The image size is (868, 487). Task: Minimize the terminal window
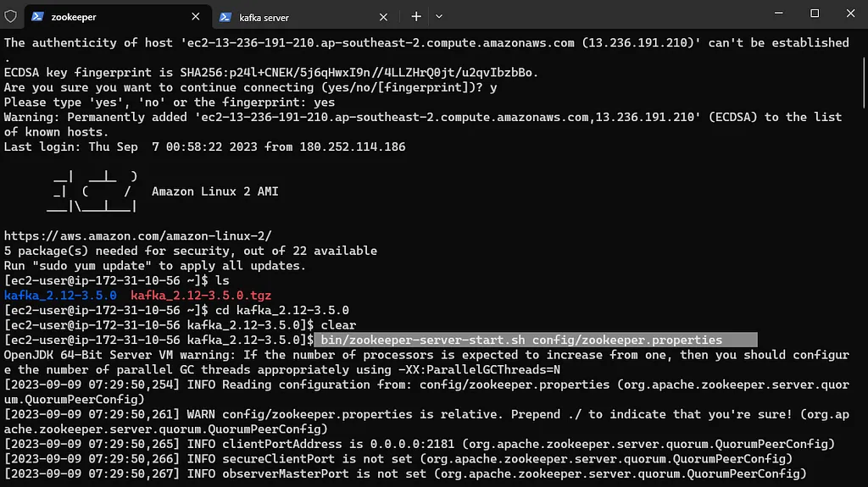(x=778, y=13)
